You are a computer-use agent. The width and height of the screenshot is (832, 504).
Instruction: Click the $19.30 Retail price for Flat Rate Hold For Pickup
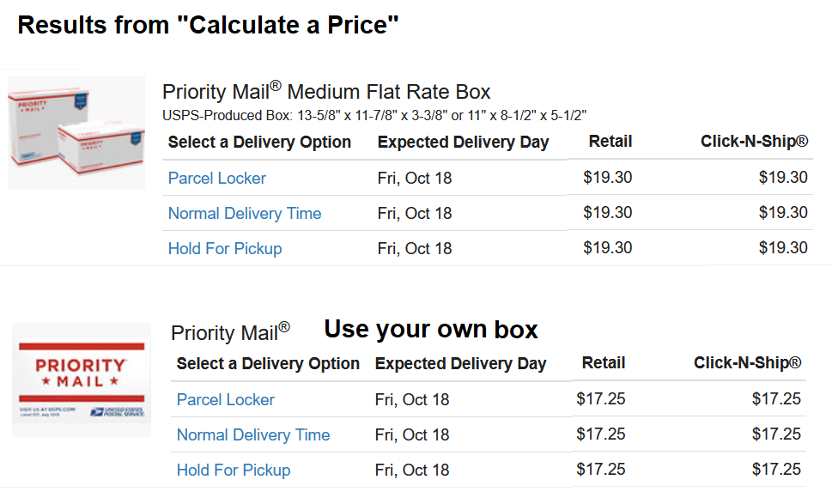608,248
